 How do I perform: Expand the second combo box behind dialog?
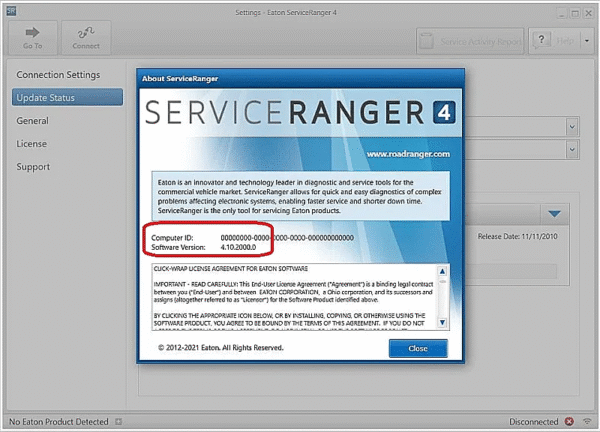(572, 149)
